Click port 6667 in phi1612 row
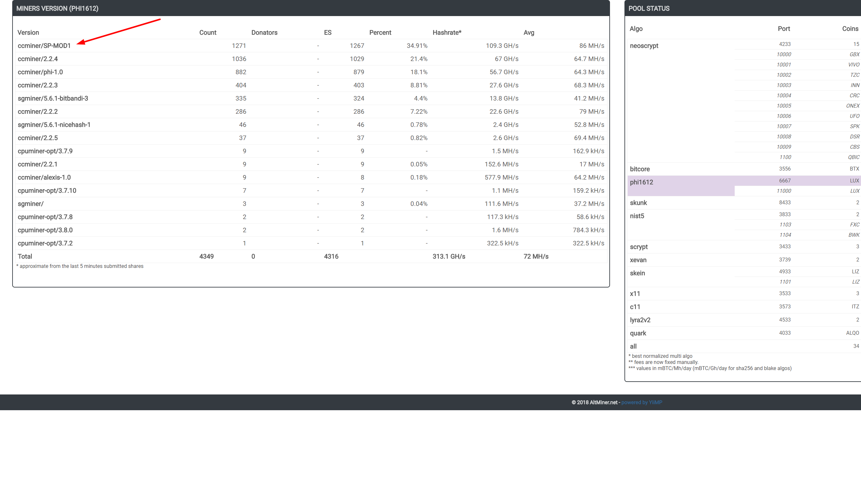The image size is (861, 504). tap(785, 181)
